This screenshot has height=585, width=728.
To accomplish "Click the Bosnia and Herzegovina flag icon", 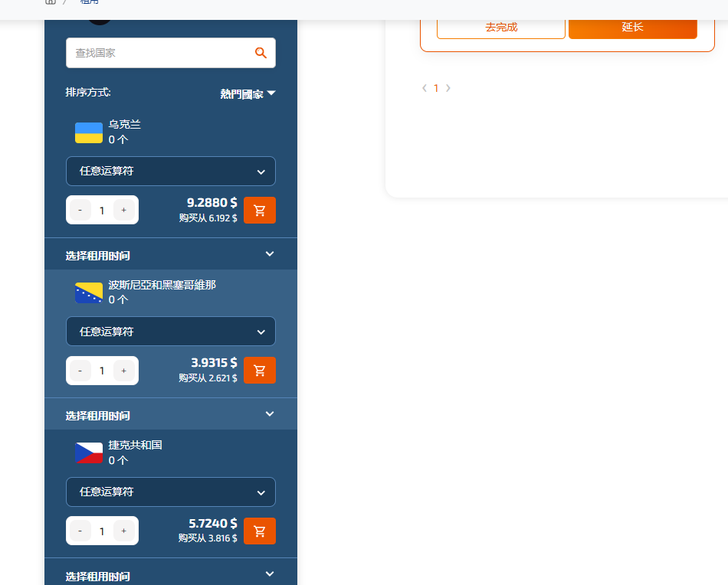I will pyautogui.click(x=88, y=292).
